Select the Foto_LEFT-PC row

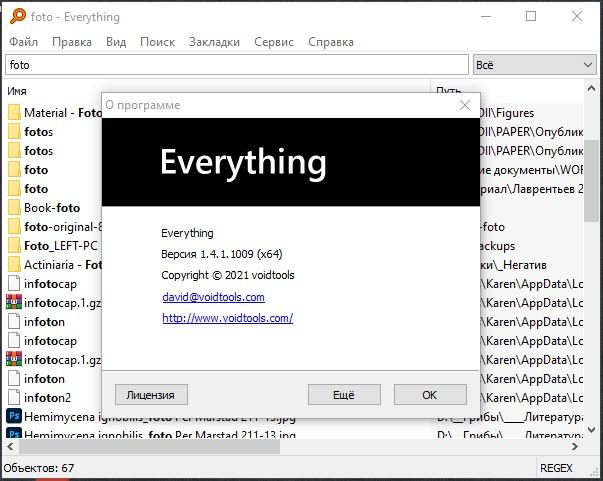point(61,246)
